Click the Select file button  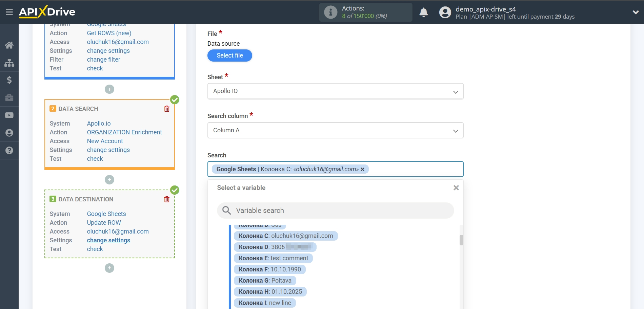(229, 55)
